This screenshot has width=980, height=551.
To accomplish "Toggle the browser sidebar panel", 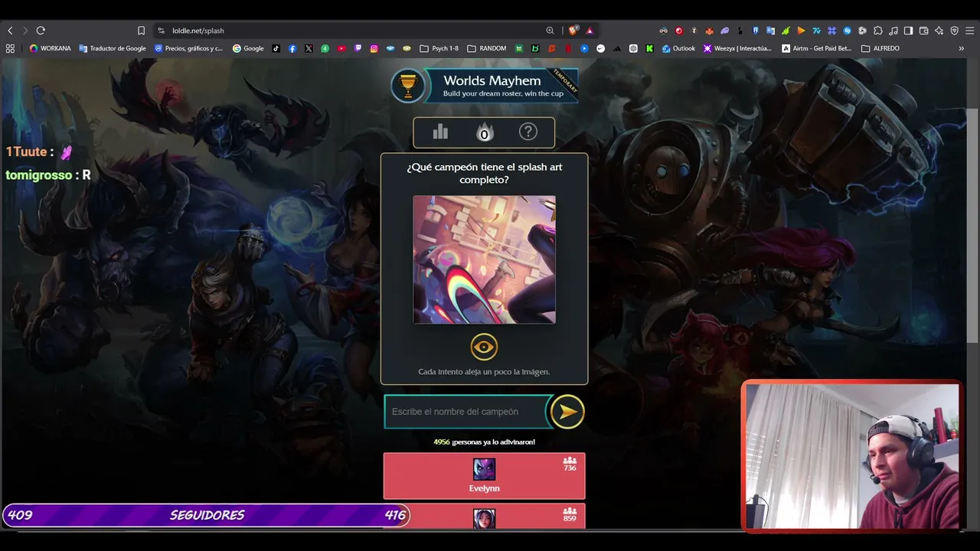I will point(908,31).
